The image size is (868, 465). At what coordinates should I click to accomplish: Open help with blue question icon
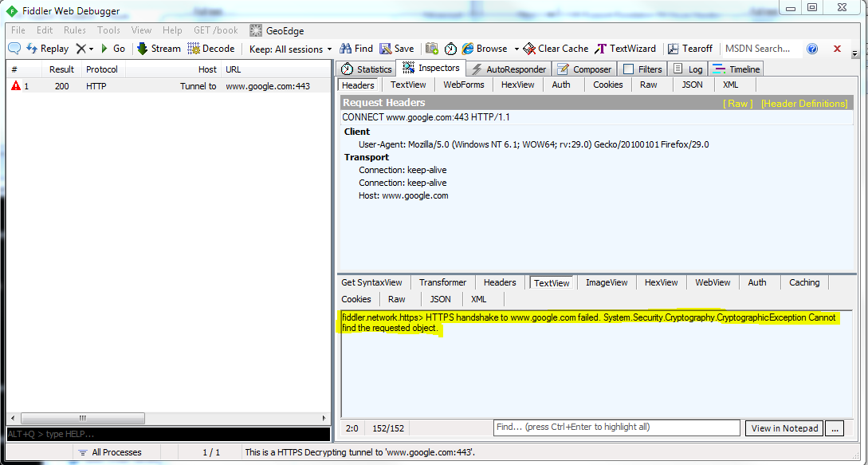[812, 49]
